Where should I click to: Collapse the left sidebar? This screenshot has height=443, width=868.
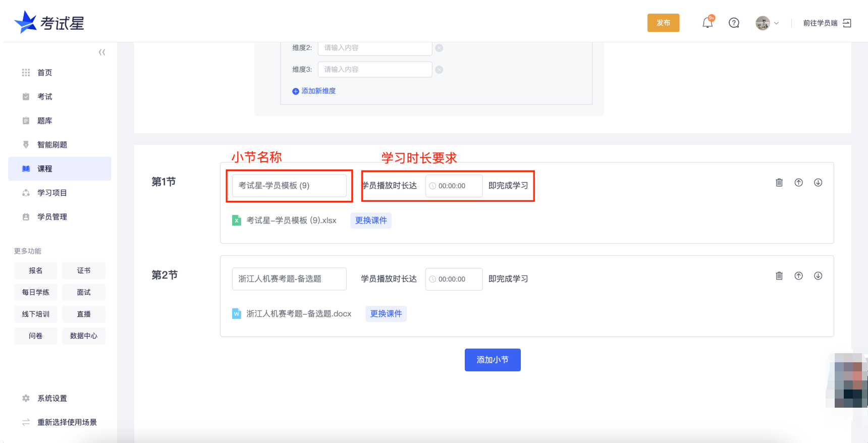[102, 52]
